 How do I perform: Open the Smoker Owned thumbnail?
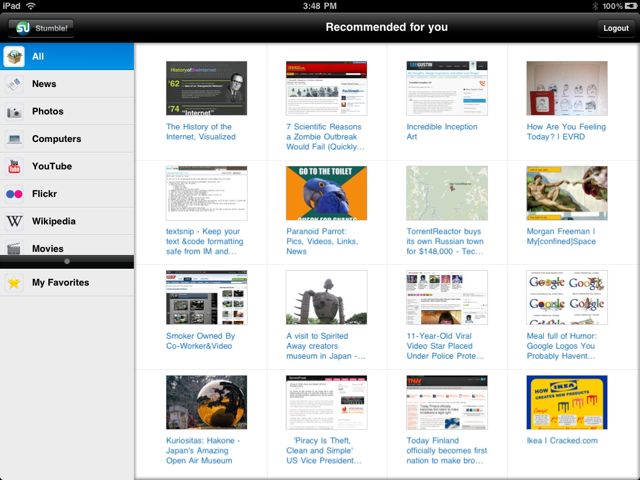coord(207,298)
